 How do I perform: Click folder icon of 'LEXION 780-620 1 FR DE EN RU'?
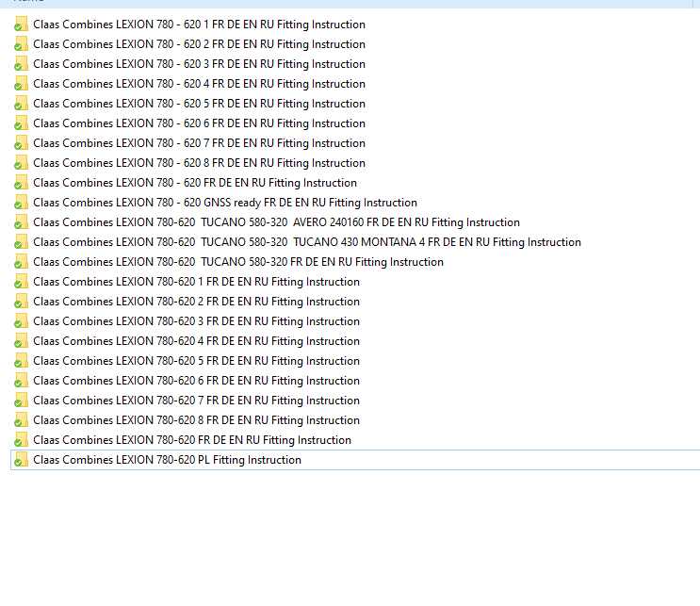pos(21,282)
